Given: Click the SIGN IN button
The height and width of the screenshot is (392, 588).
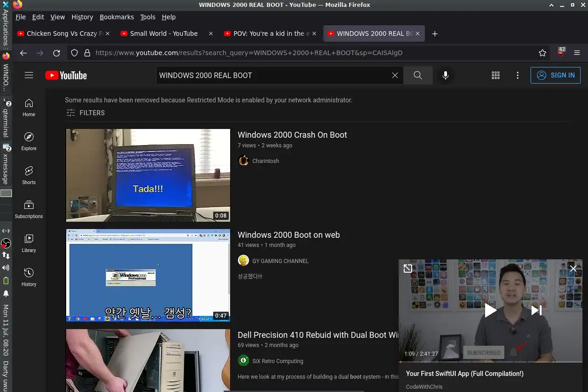Looking at the screenshot, I should coord(555,75).
